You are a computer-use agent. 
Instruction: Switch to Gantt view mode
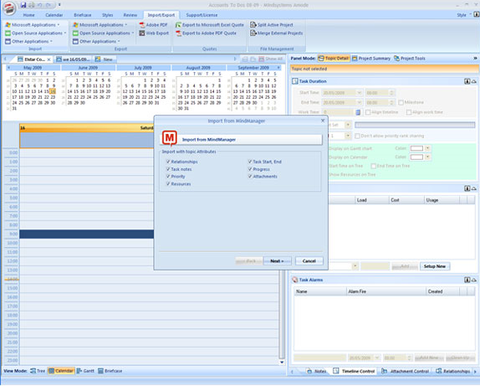(85, 371)
